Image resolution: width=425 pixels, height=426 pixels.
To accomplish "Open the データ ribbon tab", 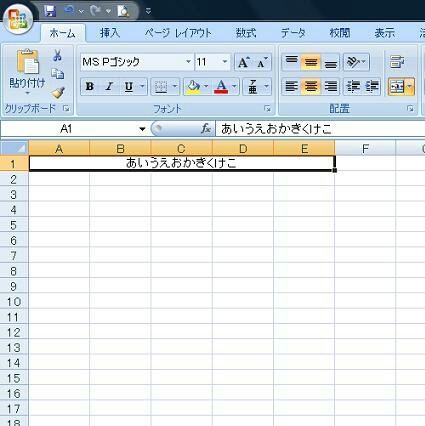I will coord(293,33).
